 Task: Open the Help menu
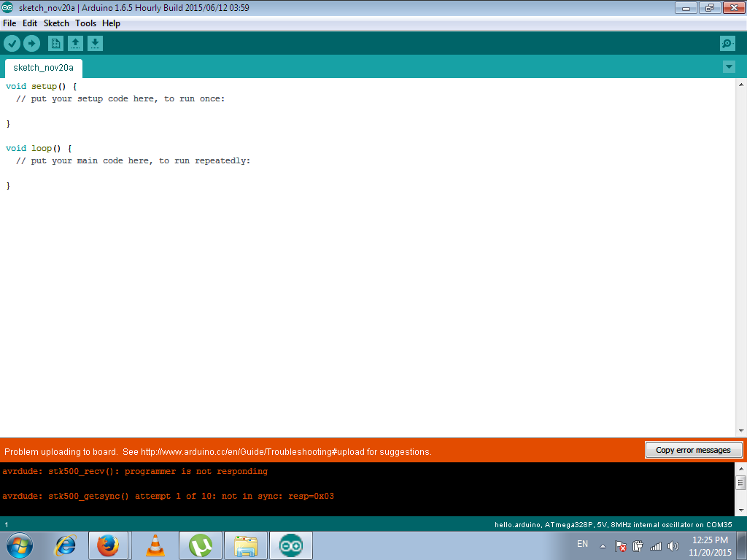111,23
